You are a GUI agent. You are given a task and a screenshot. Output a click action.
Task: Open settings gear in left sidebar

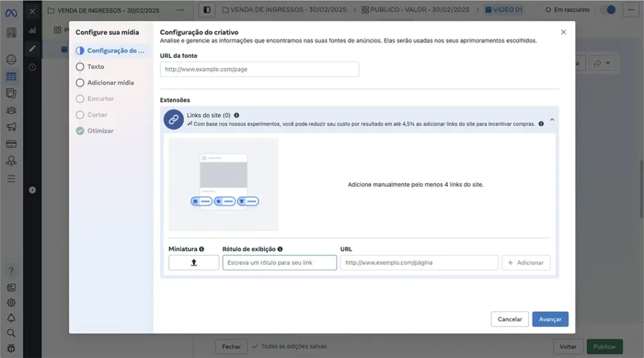pyautogui.click(x=11, y=303)
